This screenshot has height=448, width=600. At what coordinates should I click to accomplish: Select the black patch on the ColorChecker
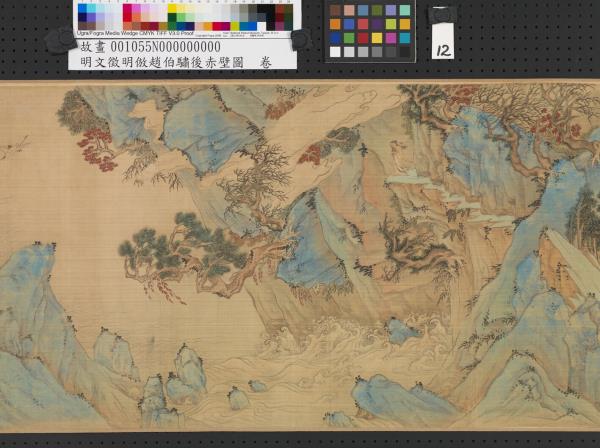405,52
